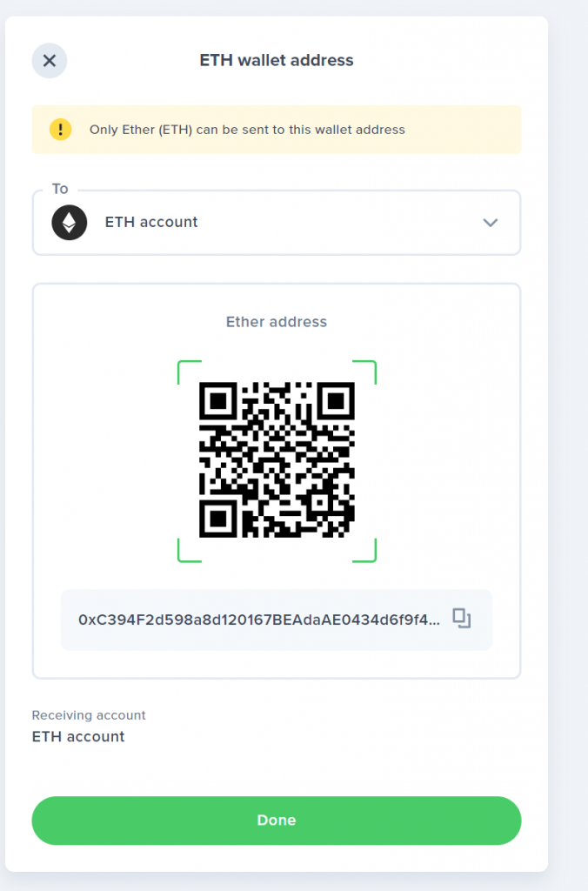
Task: Click the 'Only Ether (ETH)' warning banner
Action: click(277, 130)
